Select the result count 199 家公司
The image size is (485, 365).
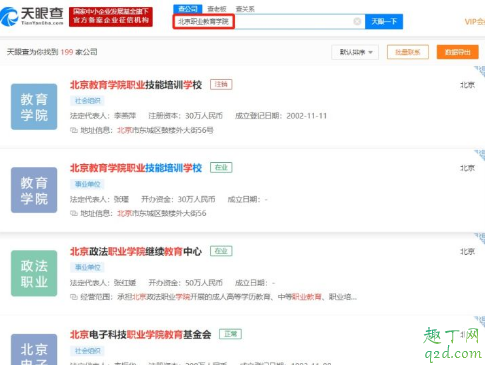79,52
